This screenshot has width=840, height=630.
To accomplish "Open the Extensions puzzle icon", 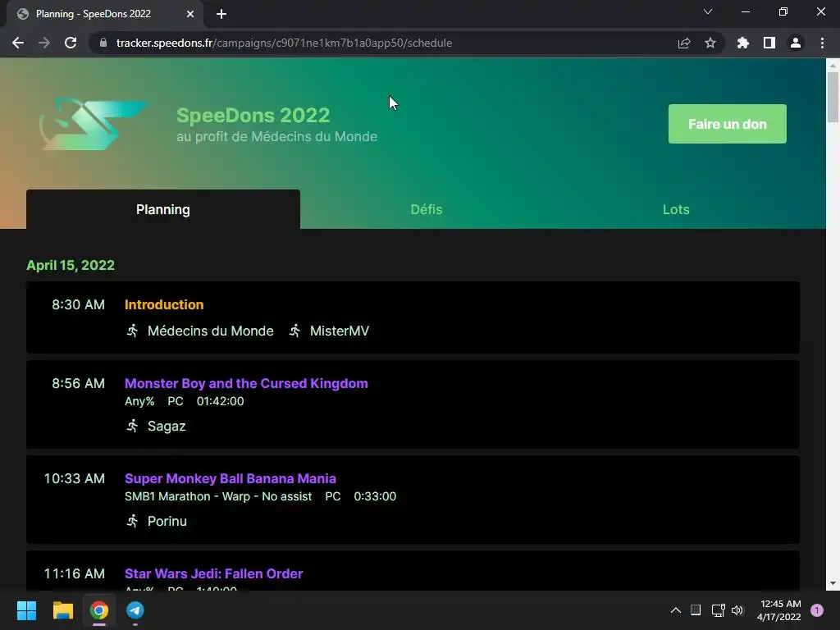I will 742,43.
